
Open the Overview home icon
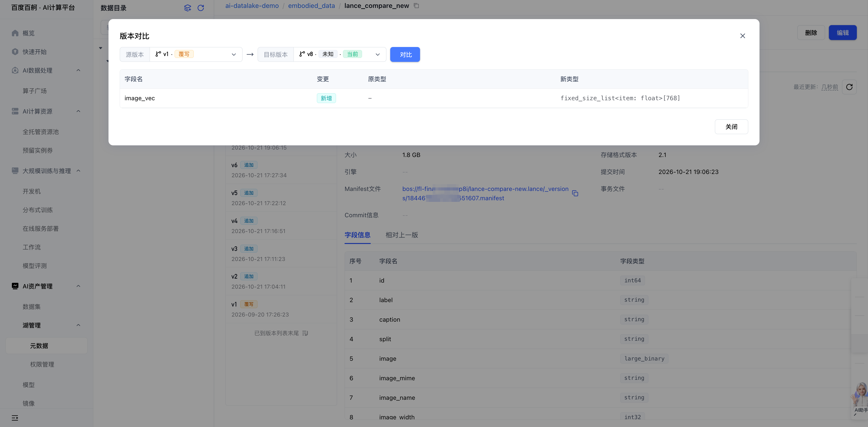click(15, 33)
